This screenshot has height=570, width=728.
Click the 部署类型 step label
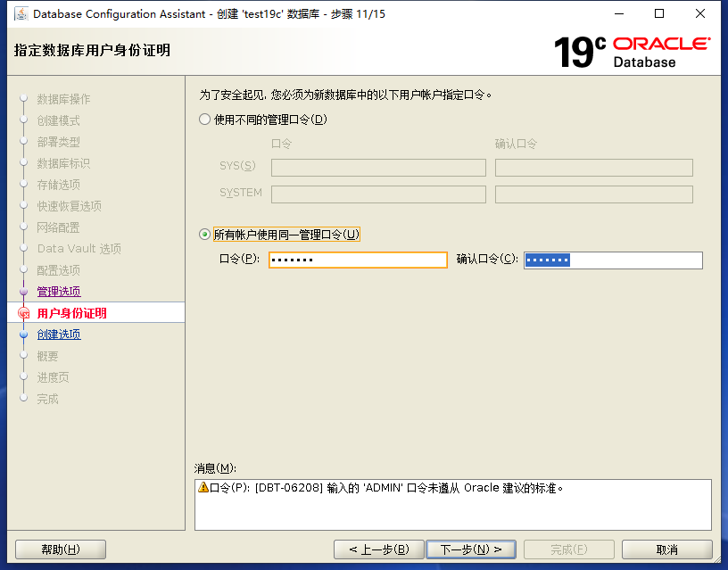pyautogui.click(x=59, y=142)
